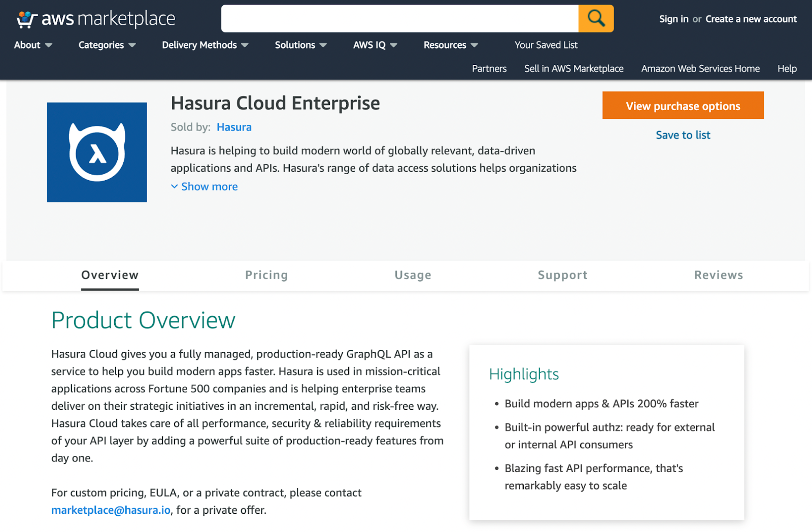This screenshot has height=532, width=812.
Task: Open the Resources dropdown
Action: pos(451,45)
